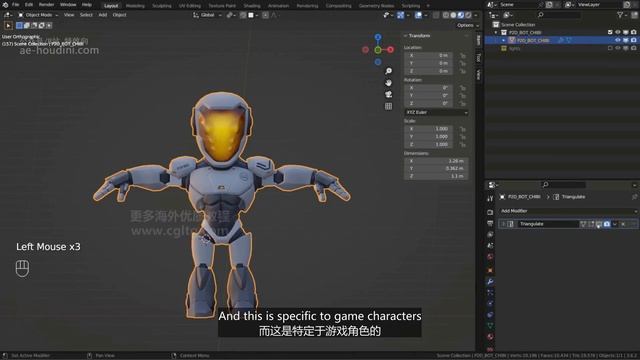640x360 pixels.
Task: Remove the Triangulate modifier with X
Action: point(623,224)
